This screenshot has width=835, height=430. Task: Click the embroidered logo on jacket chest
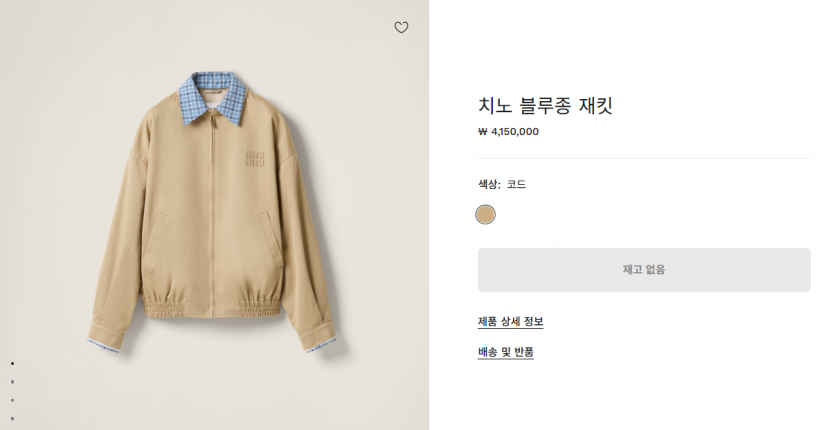[258, 156]
